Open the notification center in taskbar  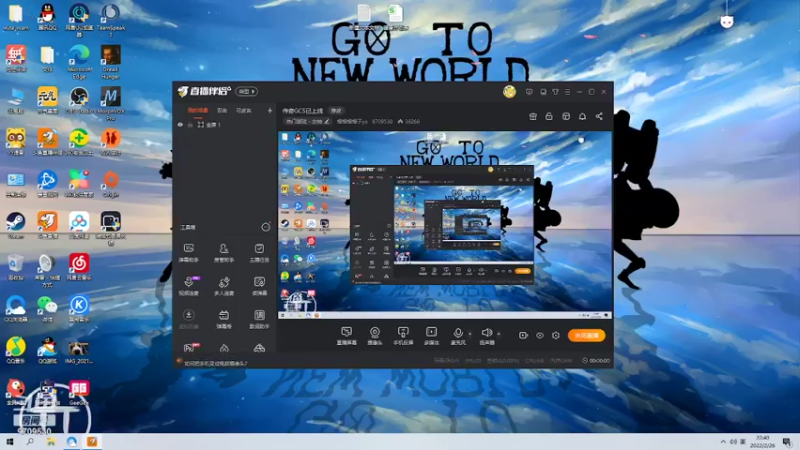pyautogui.click(x=787, y=442)
